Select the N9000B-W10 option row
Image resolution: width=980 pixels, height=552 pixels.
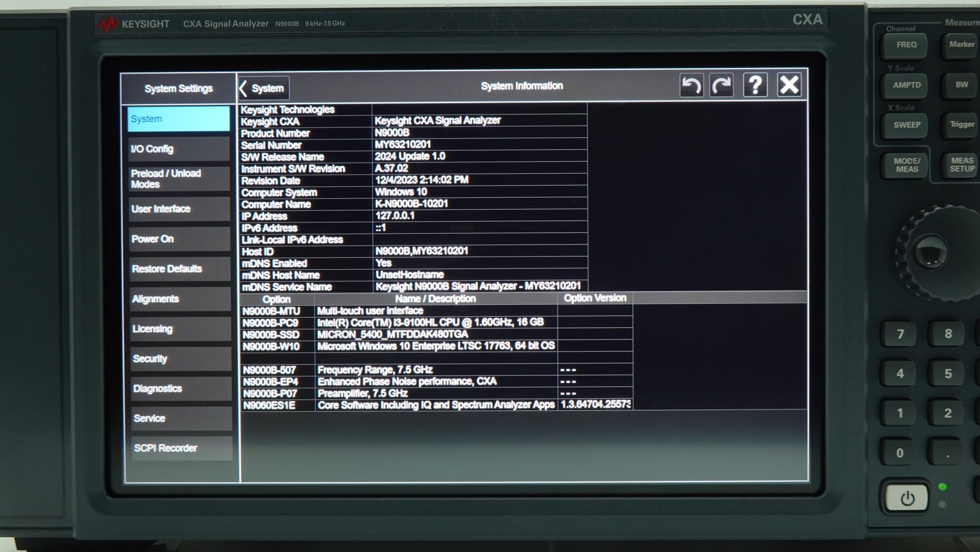[436, 346]
